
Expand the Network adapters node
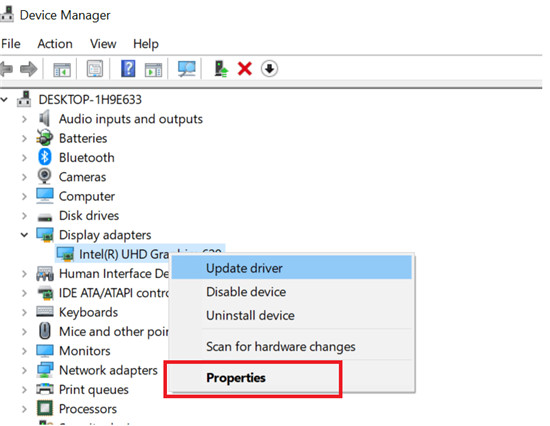(x=24, y=370)
